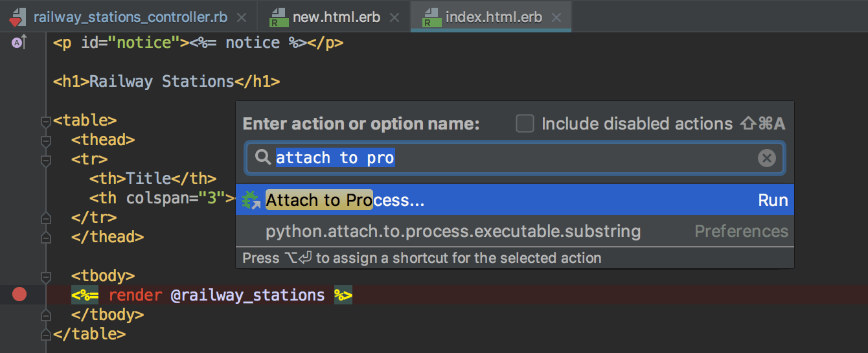868x353 pixels.
Task: Select the Attach to Process... action
Action: pyautogui.click(x=515, y=200)
